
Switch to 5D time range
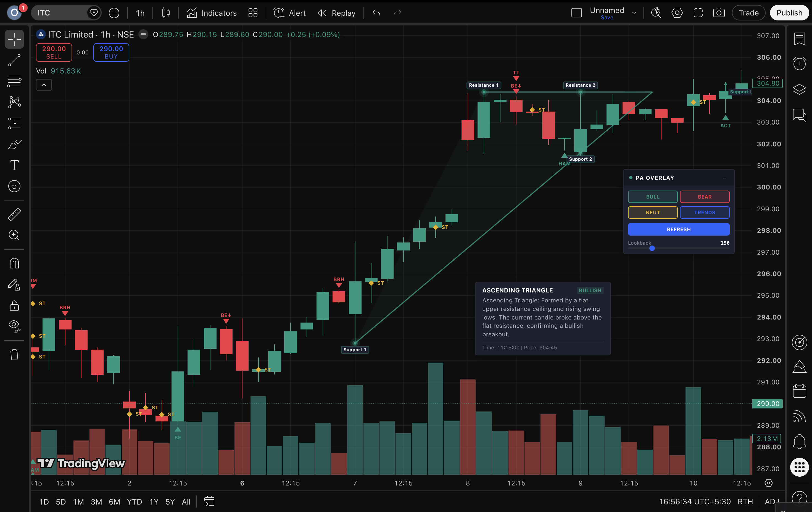click(x=61, y=502)
